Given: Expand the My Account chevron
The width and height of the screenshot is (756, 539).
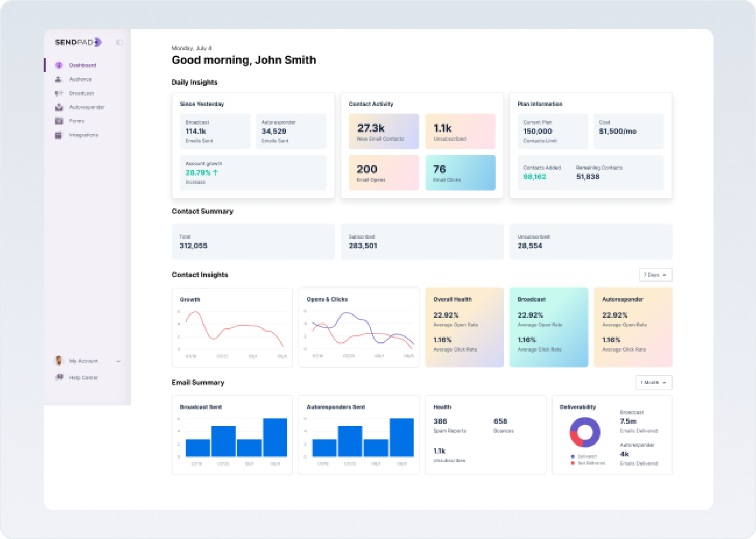Looking at the screenshot, I should coord(119,361).
